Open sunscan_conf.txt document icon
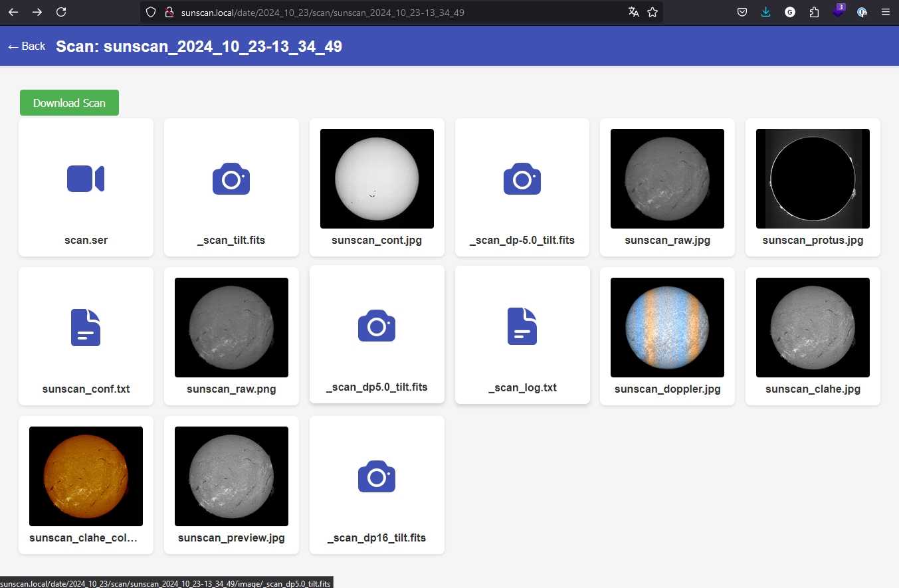 [86, 328]
